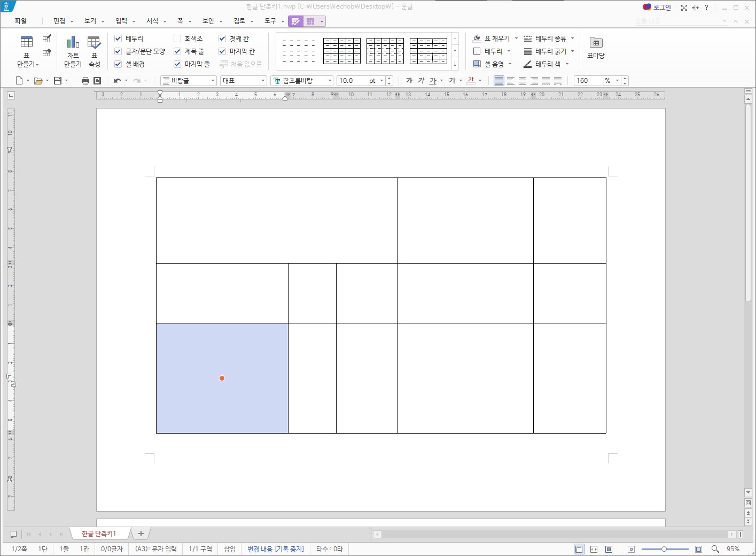Right-align the paragraph
The width and height of the screenshot is (756, 556).
coord(534,81)
